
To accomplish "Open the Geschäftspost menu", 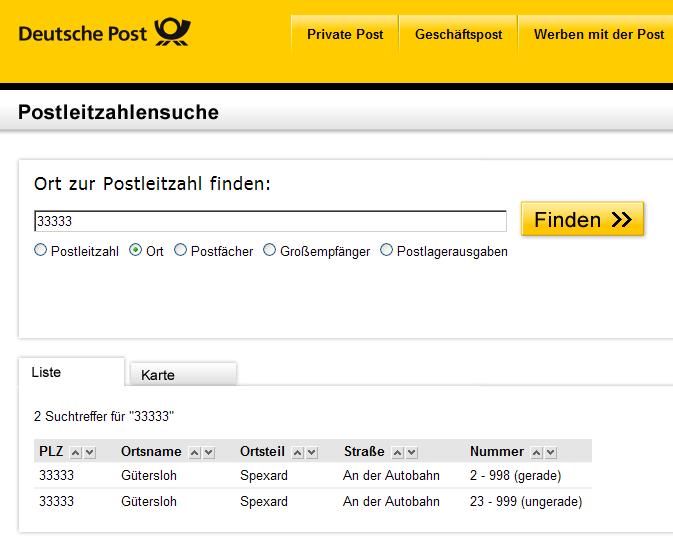I will [x=458, y=34].
